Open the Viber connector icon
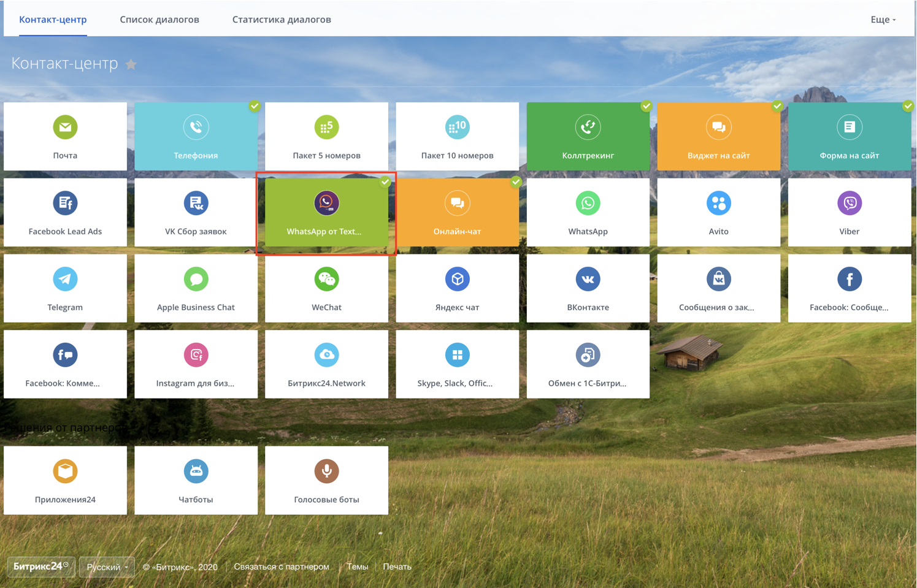917x588 pixels. coord(850,203)
